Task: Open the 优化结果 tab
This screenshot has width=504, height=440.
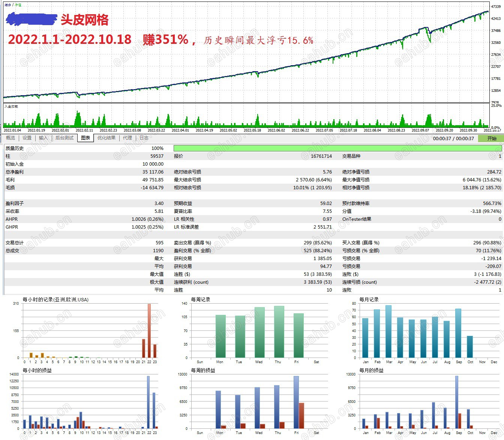Action: 106,138
